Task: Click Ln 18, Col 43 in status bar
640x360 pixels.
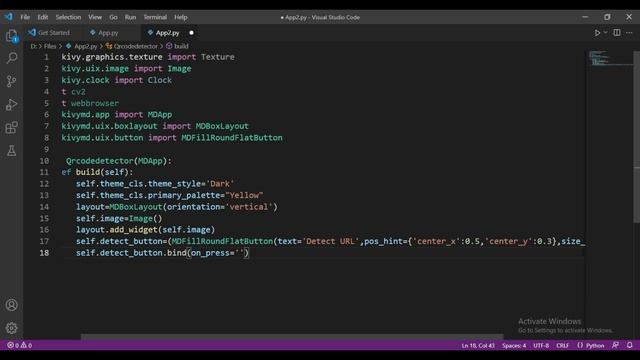Action: point(478,345)
